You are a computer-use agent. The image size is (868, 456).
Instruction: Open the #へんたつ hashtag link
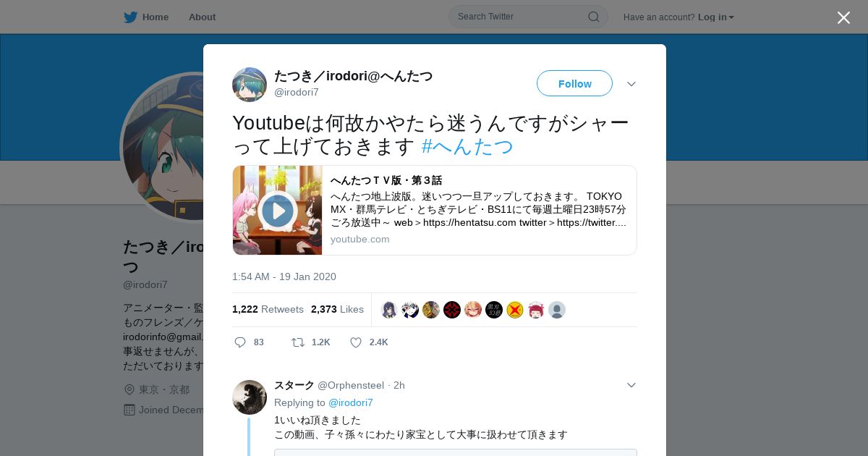point(467,146)
